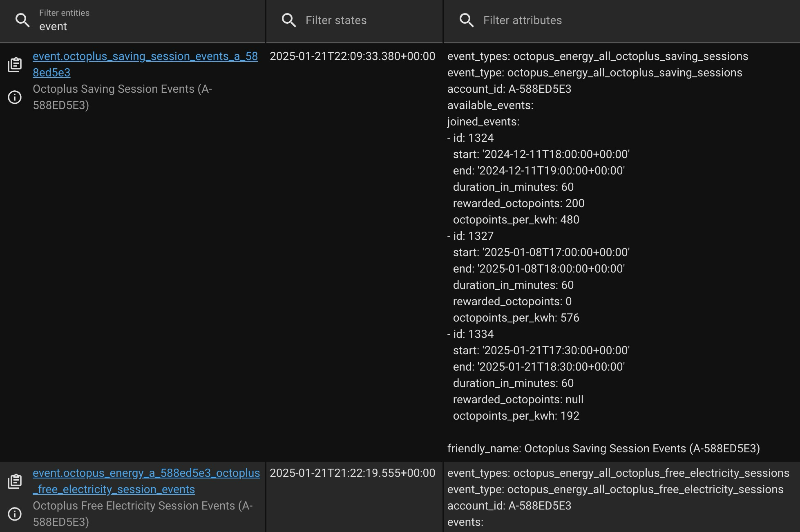The image size is (800, 532).
Task: Click the 'event_types: octopus_energy_all_octoplus_saving_sessions' attribute
Action: (x=598, y=56)
